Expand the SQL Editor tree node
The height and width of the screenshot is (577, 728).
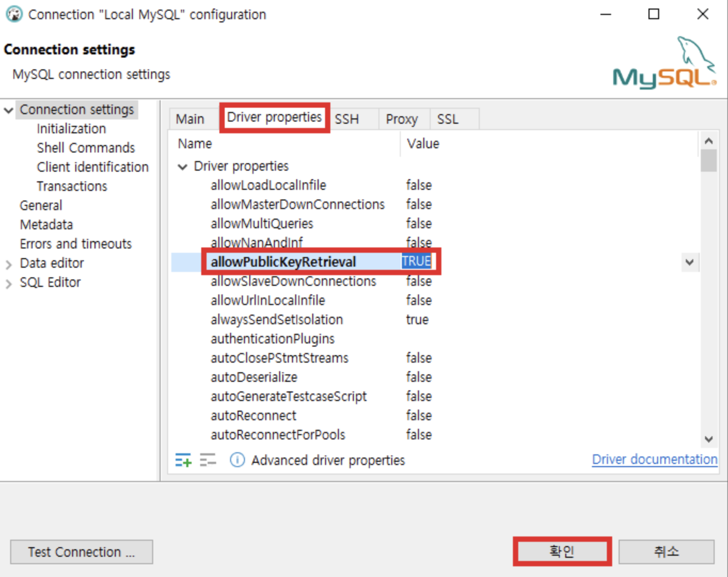9,283
